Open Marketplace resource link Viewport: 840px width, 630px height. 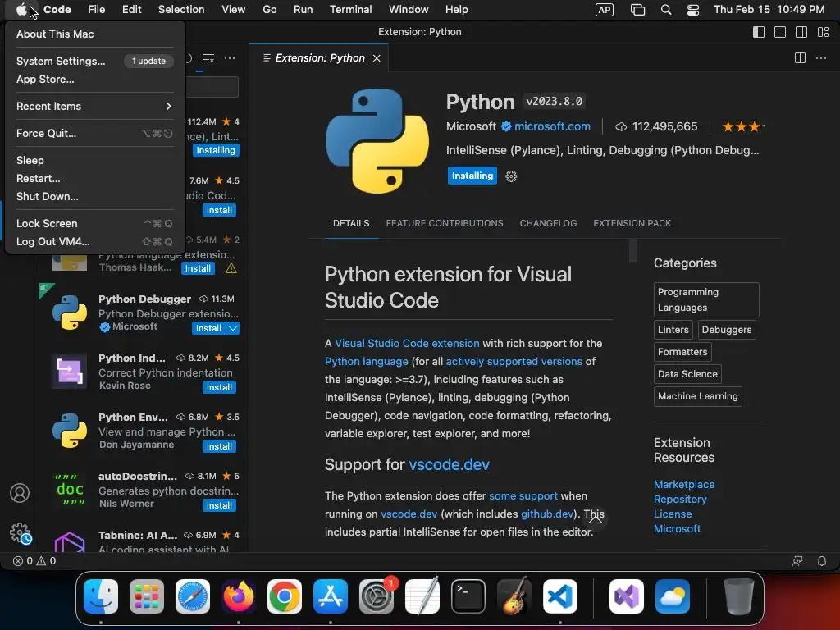click(684, 484)
